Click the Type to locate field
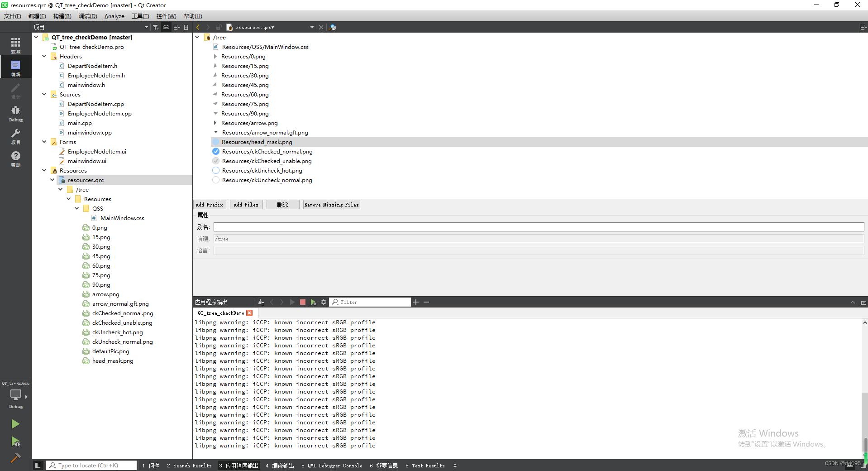This screenshot has width=868, height=471. tap(91, 465)
